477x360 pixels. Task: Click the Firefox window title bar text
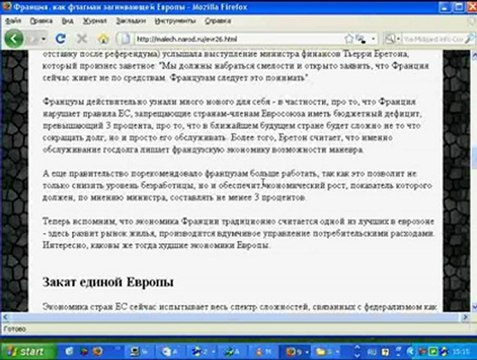[x=131, y=7]
